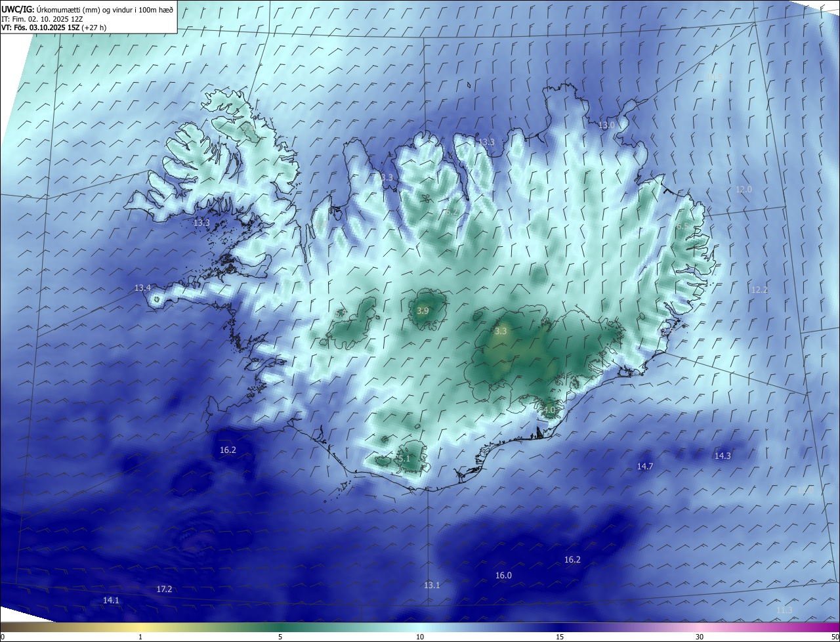
Task: Click the 50 tick on the color scale
Action: pyautogui.click(x=835, y=637)
